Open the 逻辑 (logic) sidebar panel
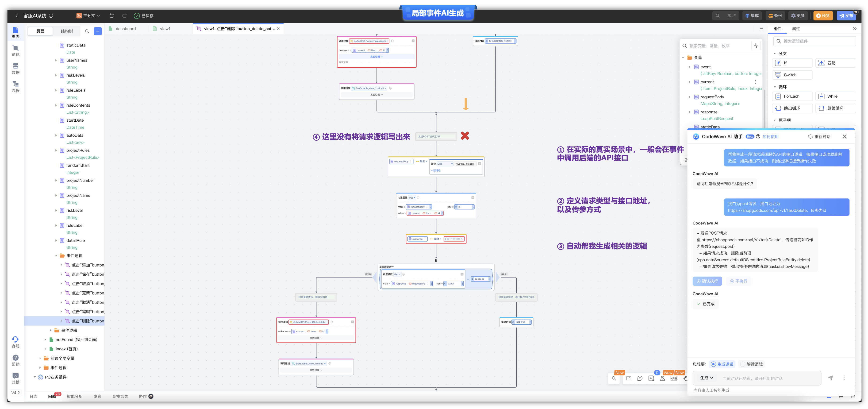The height and width of the screenshot is (409, 868). tap(15, 50)
